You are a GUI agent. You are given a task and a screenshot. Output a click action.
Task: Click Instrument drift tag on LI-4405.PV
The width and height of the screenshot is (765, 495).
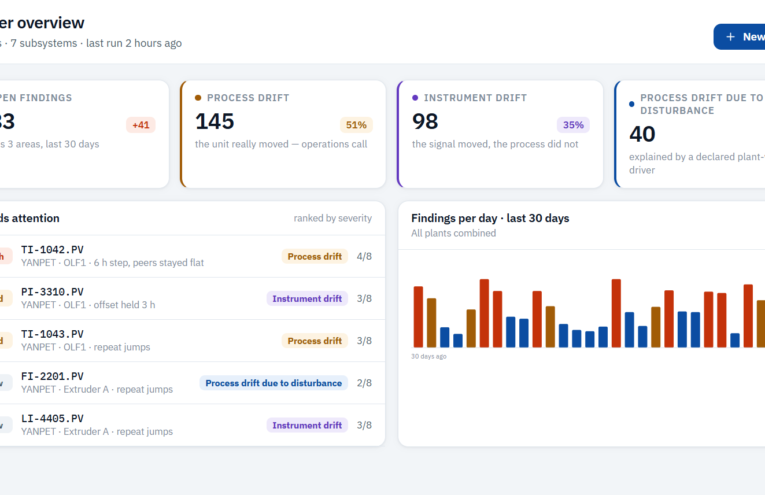click(307, 425)
